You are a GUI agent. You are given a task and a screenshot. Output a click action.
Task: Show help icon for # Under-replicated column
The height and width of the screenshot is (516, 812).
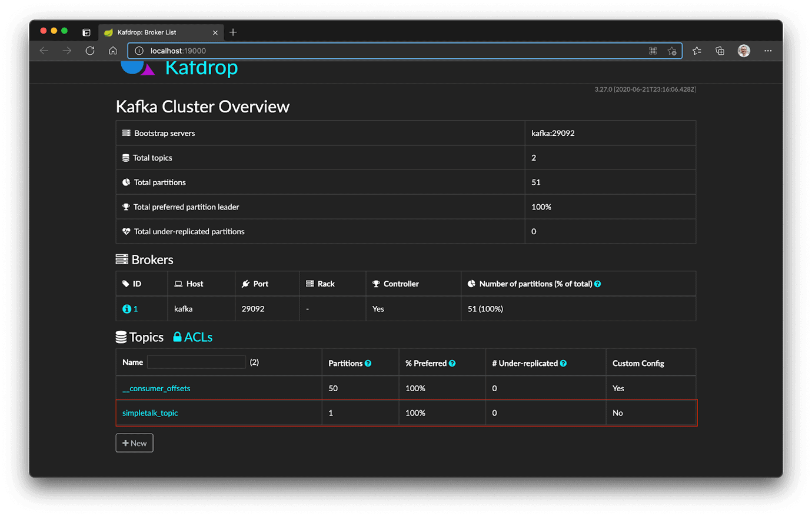tap(563, 364)
